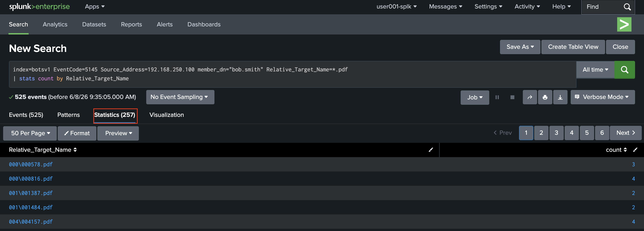Stop the search job
Viewport: 644px width, 231px height.
[x=512, y=97]
